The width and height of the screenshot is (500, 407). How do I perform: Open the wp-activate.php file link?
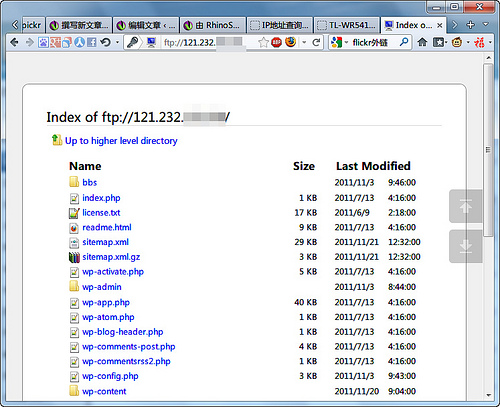pos(113,272)
